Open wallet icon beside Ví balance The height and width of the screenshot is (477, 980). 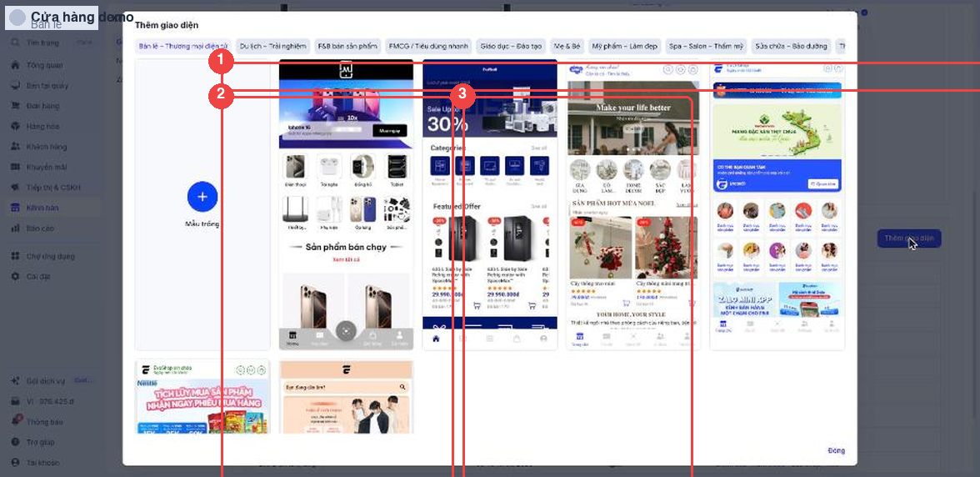pyautogui.click(x=15, y=401)
